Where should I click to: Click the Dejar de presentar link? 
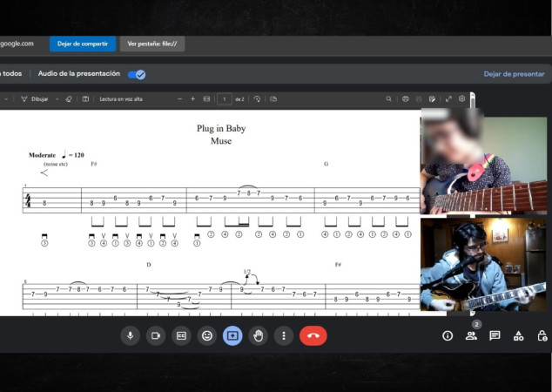(x=514, y=74)
